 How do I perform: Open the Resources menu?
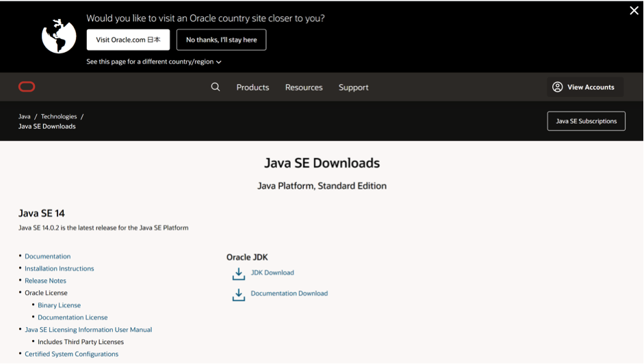pos(304,87)
